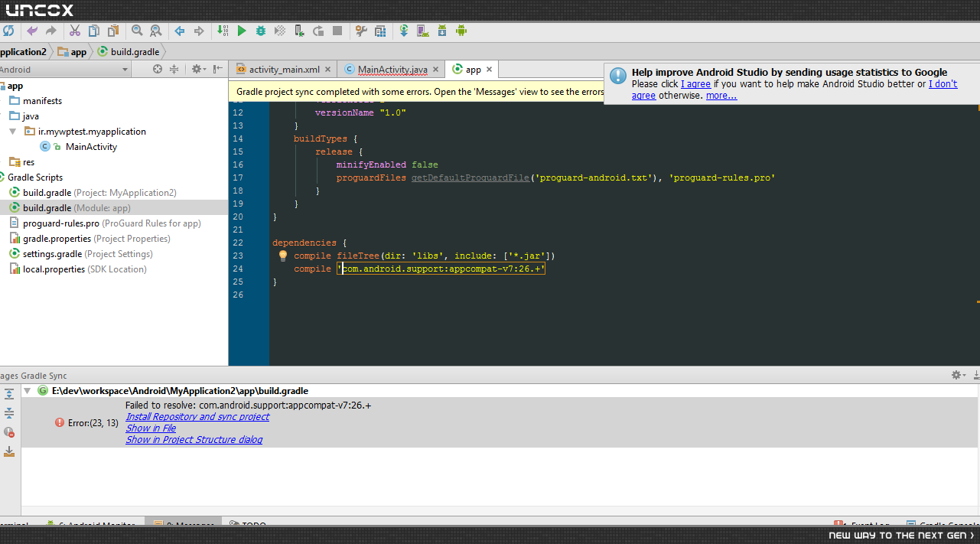Paste from the clipboard toolbar icon

113,31
